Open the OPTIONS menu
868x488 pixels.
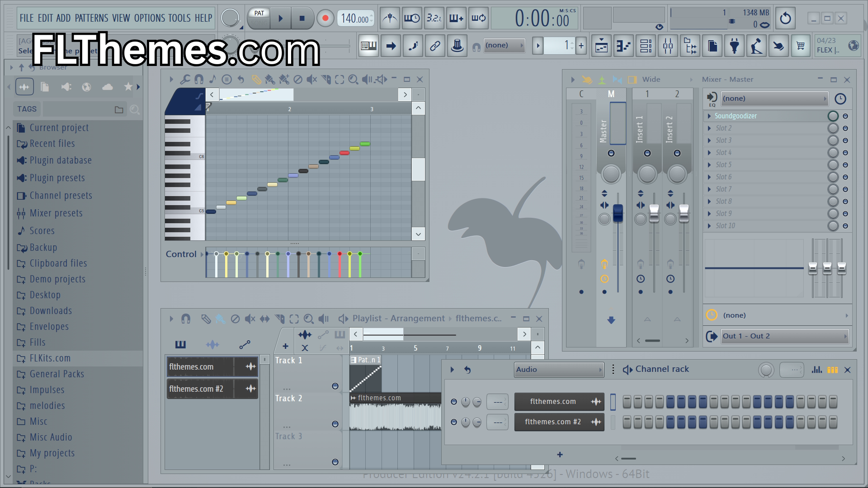(x=150, y=18)
